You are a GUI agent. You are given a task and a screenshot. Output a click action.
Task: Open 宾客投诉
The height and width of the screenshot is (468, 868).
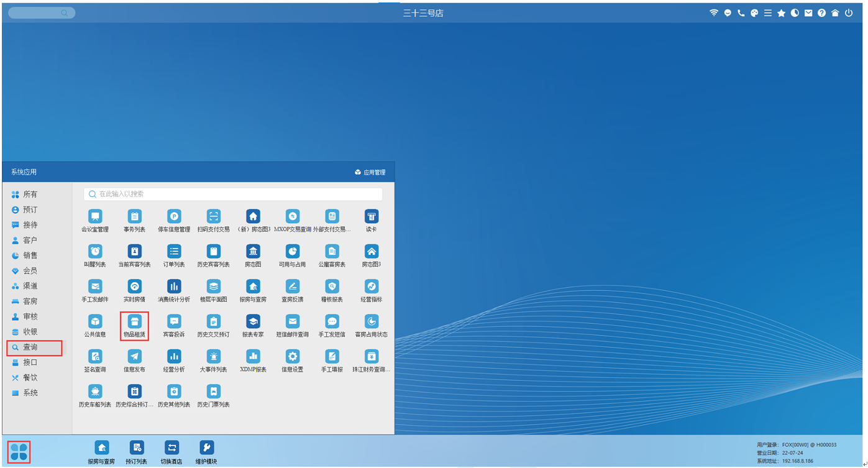[x=175, y=321]
